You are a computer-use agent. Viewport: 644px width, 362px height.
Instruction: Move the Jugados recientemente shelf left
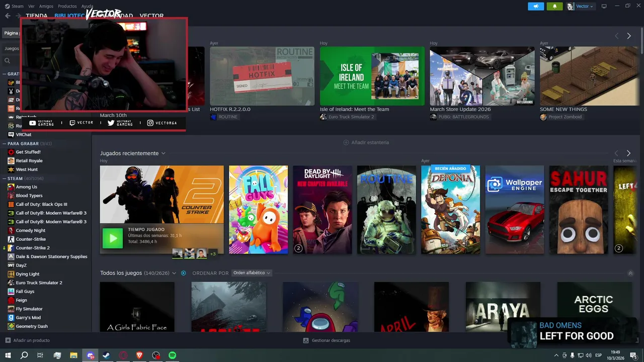pyautogui.click(x=616, y=153)
